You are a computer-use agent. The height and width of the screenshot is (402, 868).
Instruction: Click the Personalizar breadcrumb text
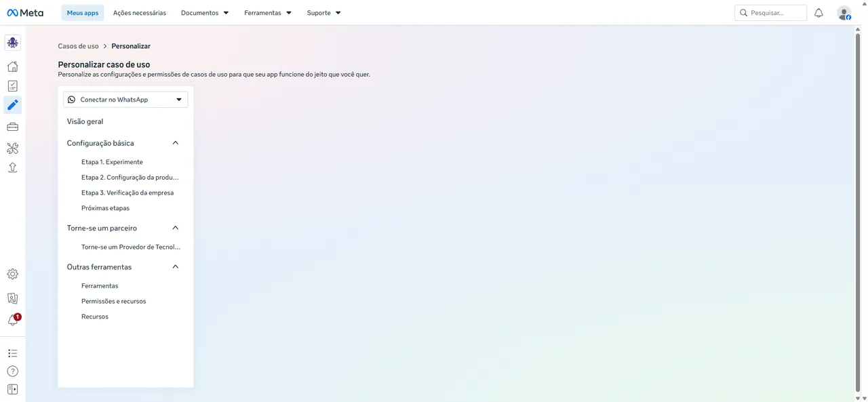(131, 46)
